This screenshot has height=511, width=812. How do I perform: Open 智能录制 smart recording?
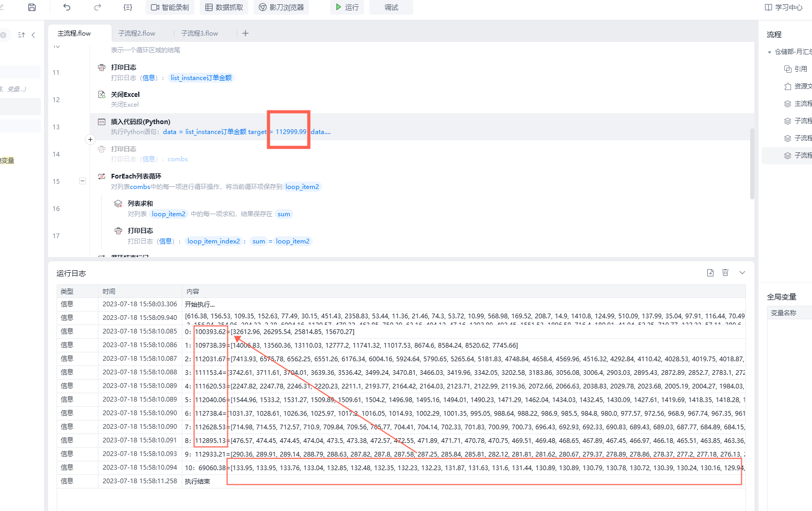click(x=170, y=7)
